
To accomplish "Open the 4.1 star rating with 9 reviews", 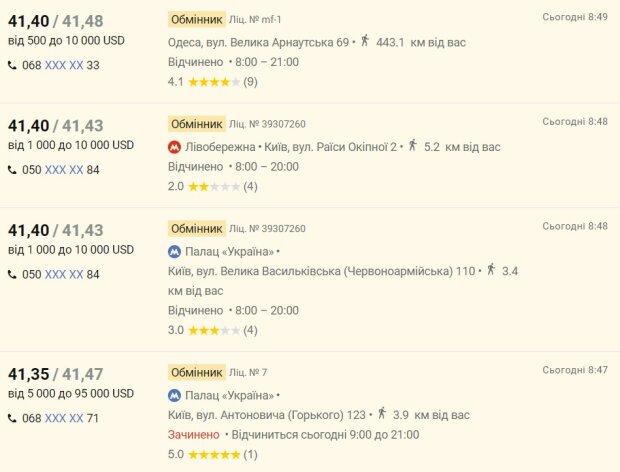I will [x=213, y=82].
